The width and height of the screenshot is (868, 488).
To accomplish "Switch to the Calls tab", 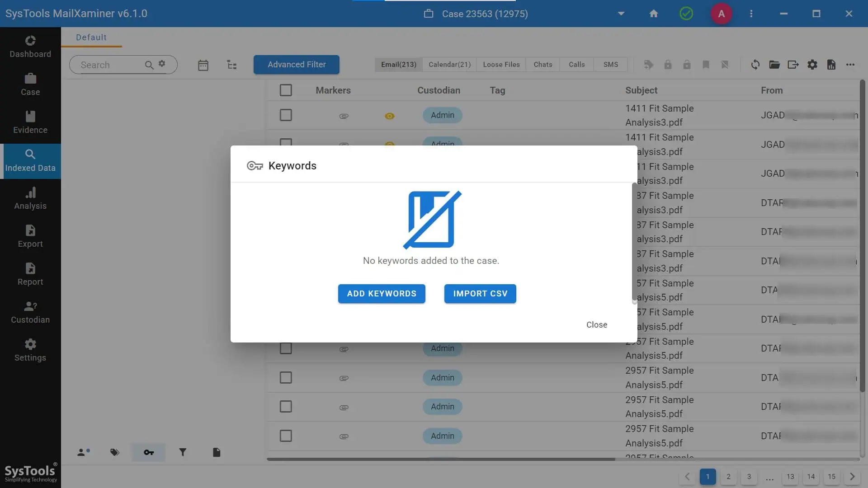I will [577, 65].
